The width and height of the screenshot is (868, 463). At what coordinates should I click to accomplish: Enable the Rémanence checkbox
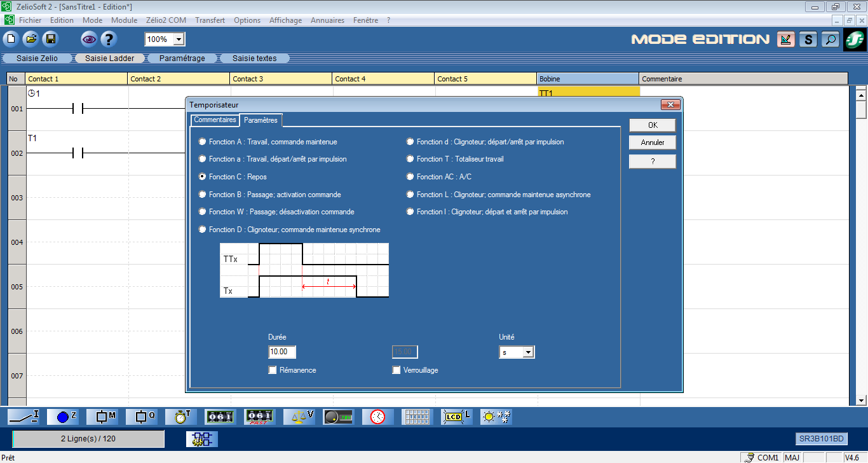(273, 370)
